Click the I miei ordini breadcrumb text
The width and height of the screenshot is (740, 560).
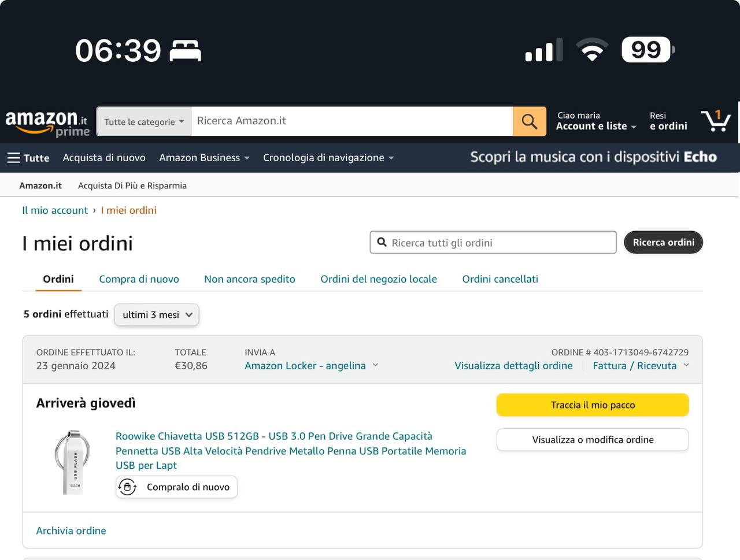tap(128, 210)
